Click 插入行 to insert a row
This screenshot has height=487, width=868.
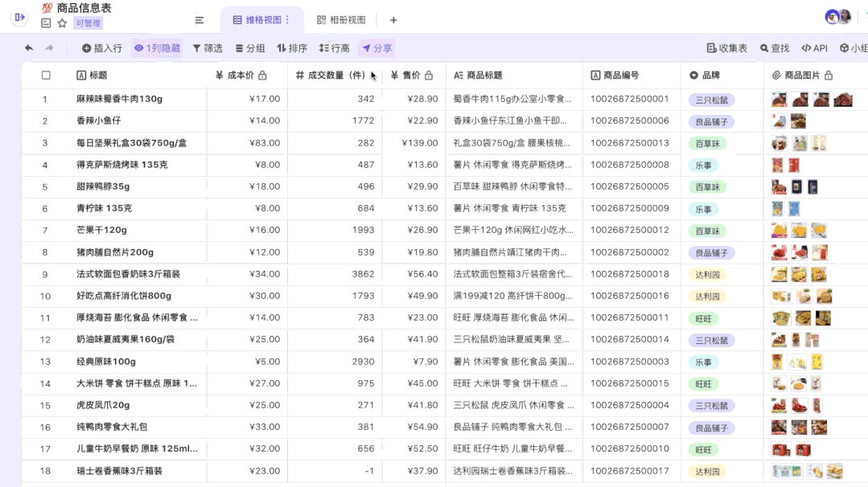tap(102, 48)
